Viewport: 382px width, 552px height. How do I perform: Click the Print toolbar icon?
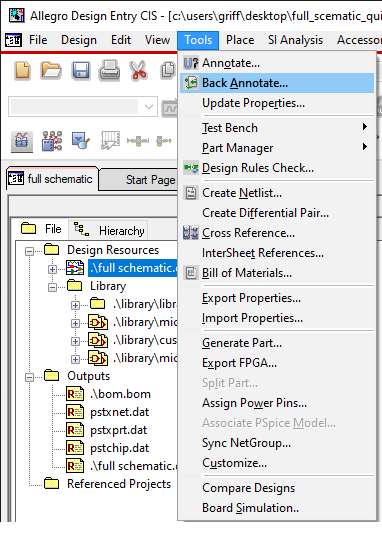click(109, 70)
